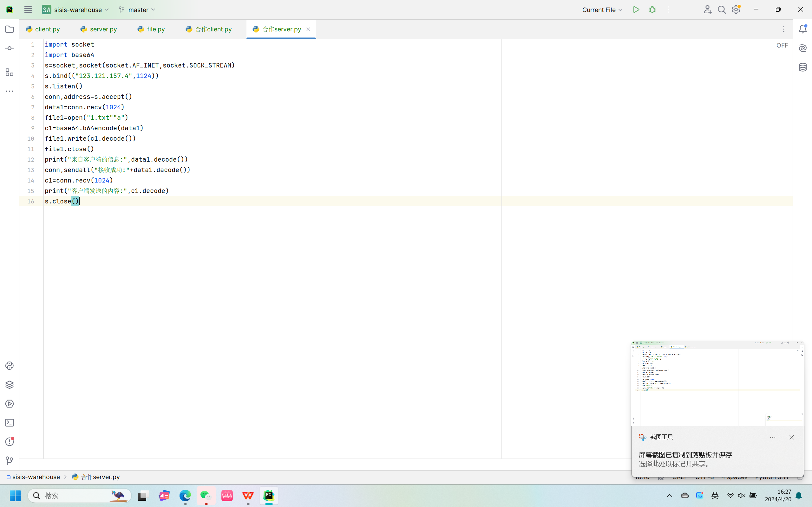Image resolution: width=812 pixels, height=507 pixels.
Task: Open the Python Console tool window
Action: pos(10,365)
